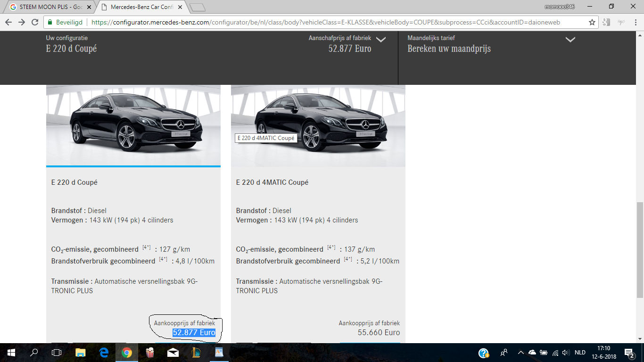
Task: Expand the Aanschafprijs af fabriek chevron
Action: tap(381, 40)
